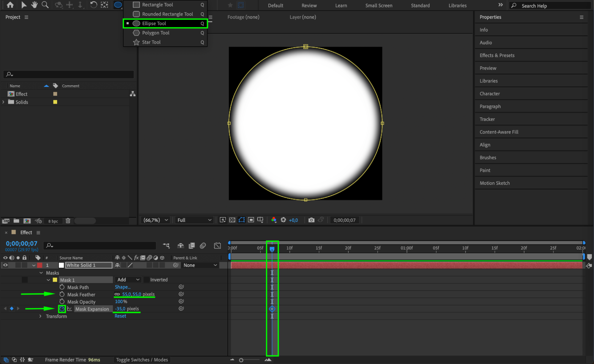Click the yellow Mask 1 color swatch
This screenshot has width=594, height=364.
point(55,280)
